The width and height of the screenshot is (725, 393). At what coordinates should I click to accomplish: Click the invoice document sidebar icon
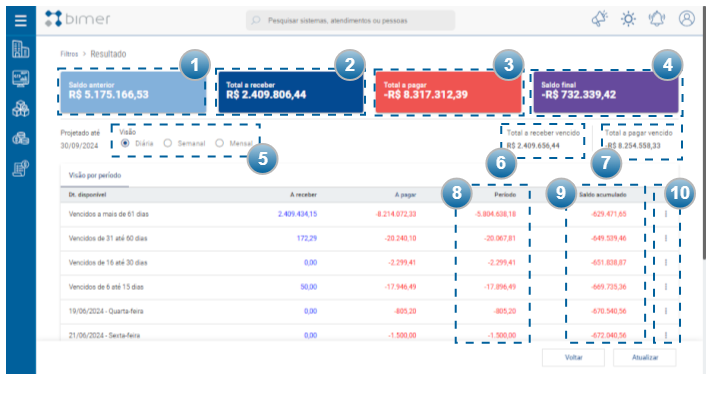pos(20,168)
